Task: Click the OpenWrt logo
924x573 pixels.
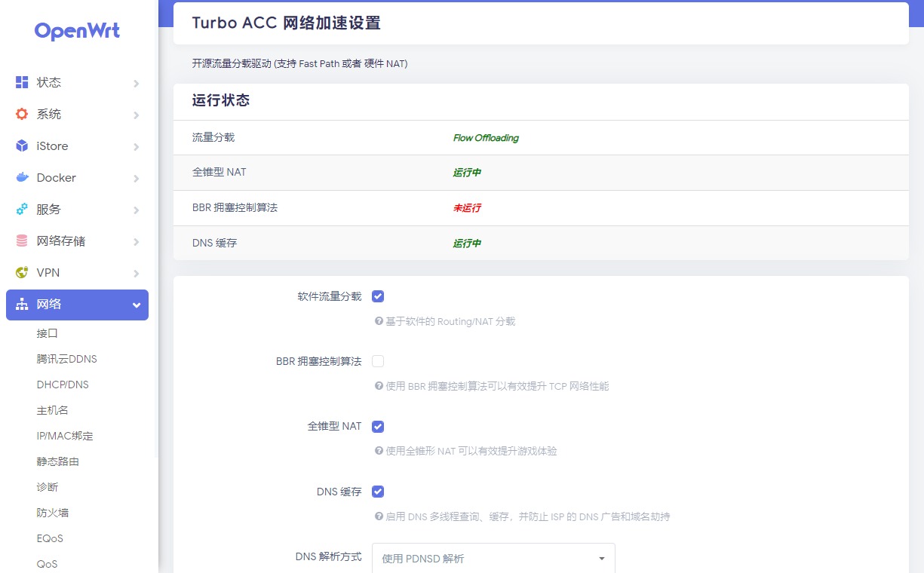Action: click(77, 31)
